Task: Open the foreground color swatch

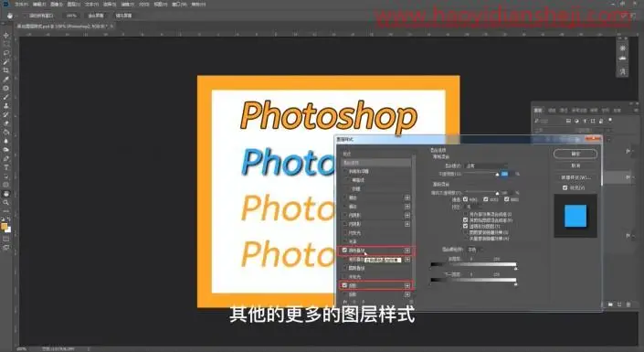Action: pyautogui.click(x=4, y=226)
